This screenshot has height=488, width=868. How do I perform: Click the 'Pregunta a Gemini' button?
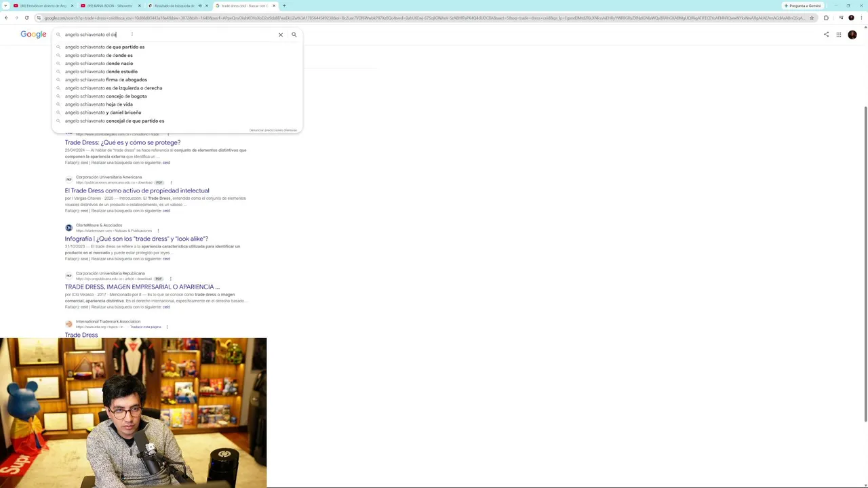point(803,5)
